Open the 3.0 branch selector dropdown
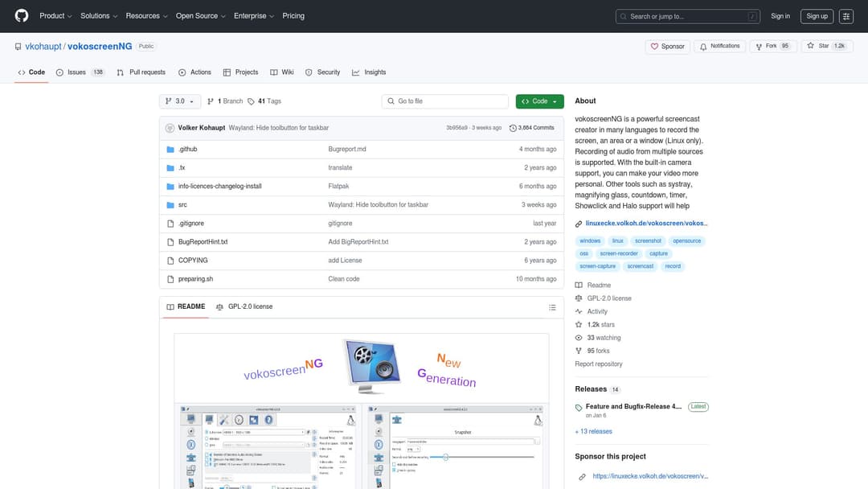Image resolution: width=868 pixels, height=489 pixels. [x=180, y=101]
